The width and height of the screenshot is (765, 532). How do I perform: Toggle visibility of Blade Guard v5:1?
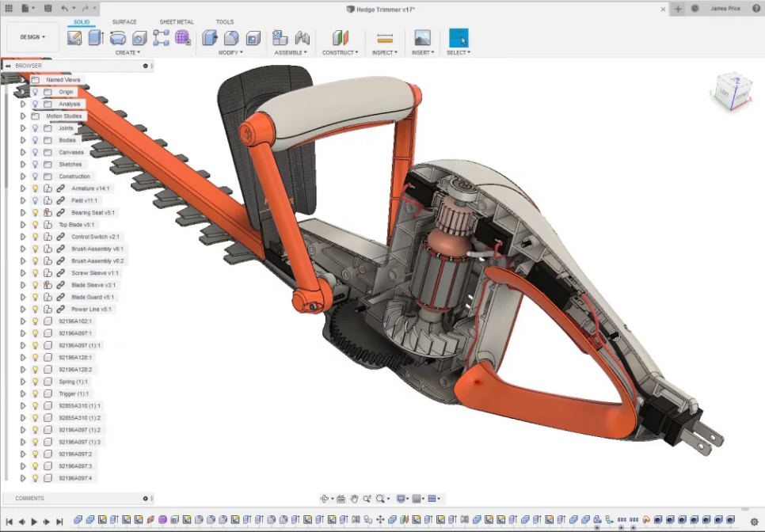pos(35,297)
